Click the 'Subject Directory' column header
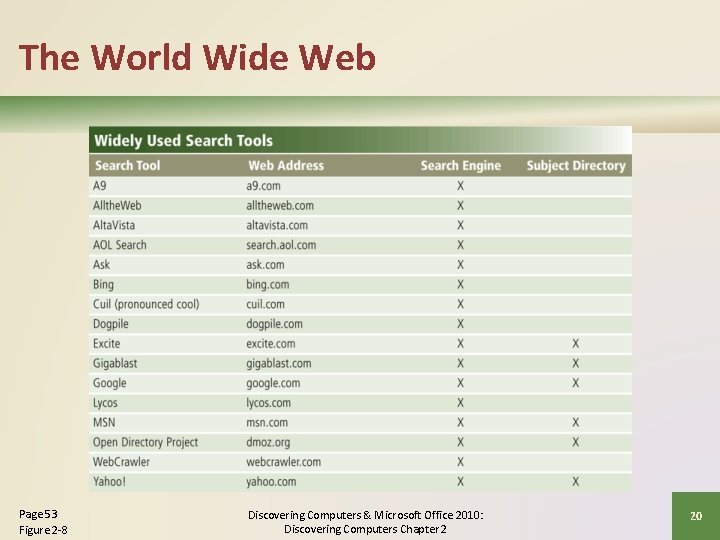This screenshot has height=540, width=720. (576, 165)
